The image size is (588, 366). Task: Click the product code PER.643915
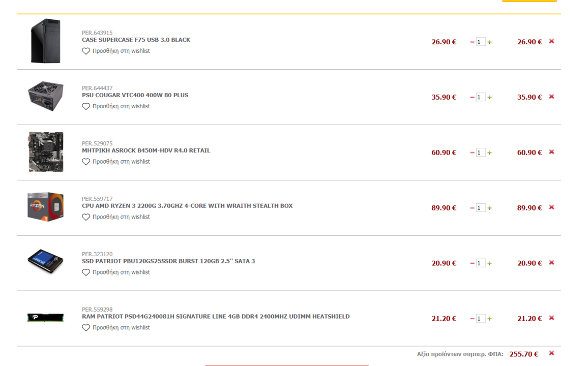(97, 33)
